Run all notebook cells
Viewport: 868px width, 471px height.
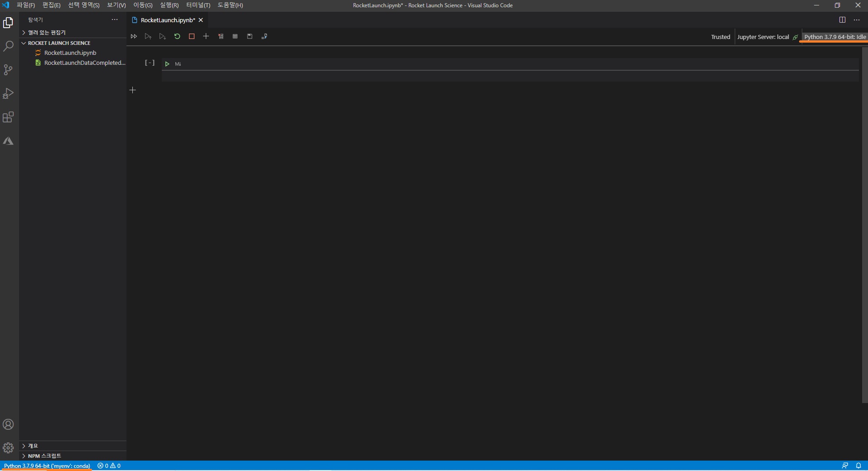(134, 36)
